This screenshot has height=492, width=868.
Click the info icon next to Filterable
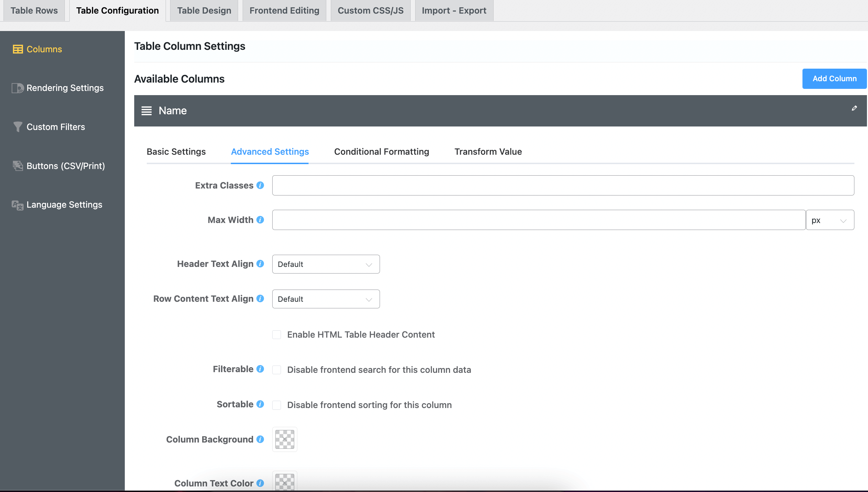coord(260,369)
